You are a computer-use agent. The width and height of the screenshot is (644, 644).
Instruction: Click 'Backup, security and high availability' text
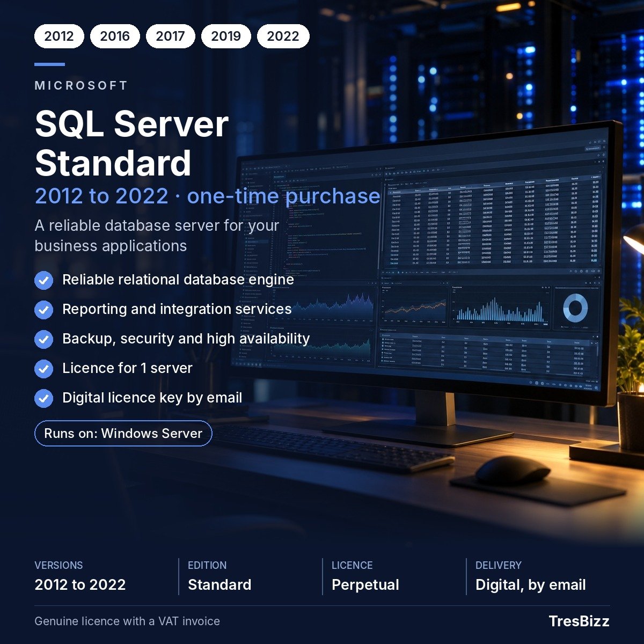point(186,339)
